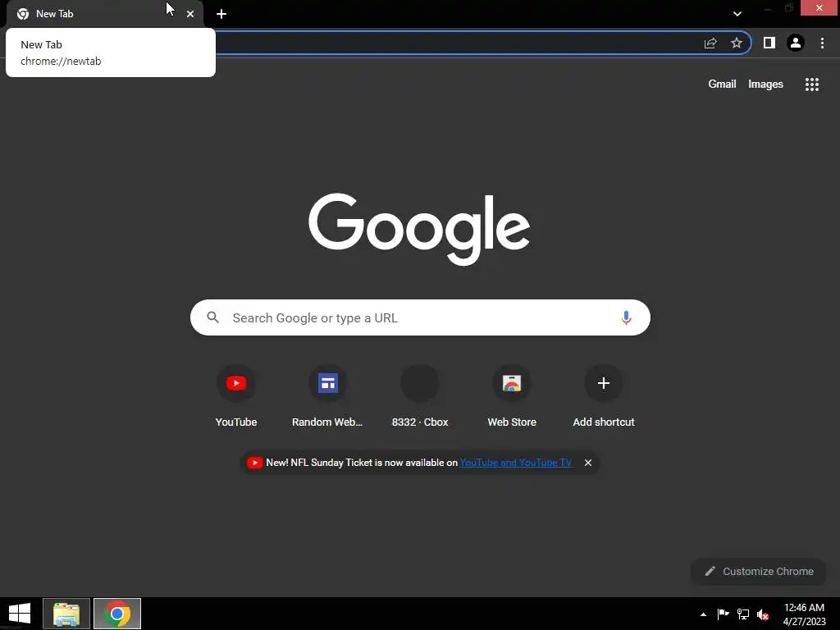Viewport: 840px width, 630px height.
Task: Open the tab search dropdown arrow
Action: click(x=737, y=14)
